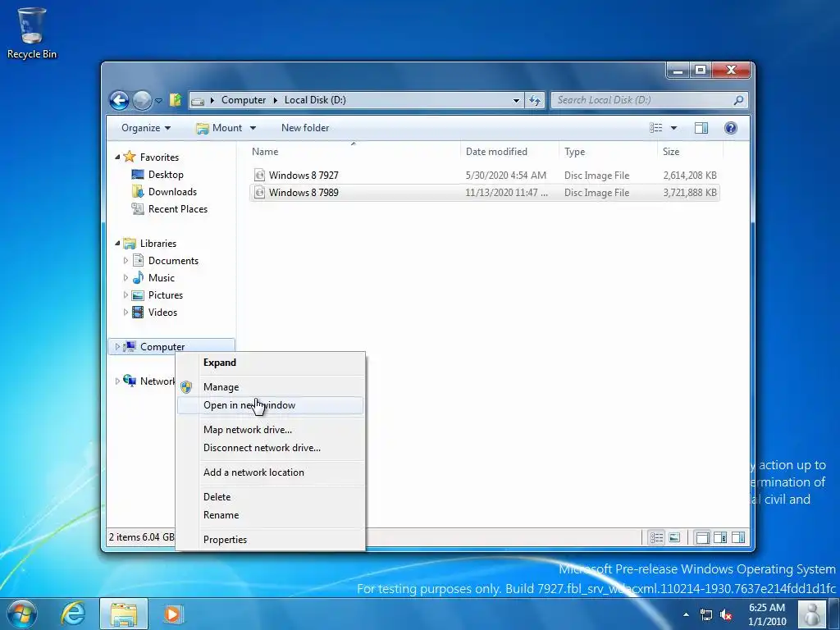Expand the arrow before Computer breadcrumb
The width and height of the screenshot is (840, 630).
(212, 100)
